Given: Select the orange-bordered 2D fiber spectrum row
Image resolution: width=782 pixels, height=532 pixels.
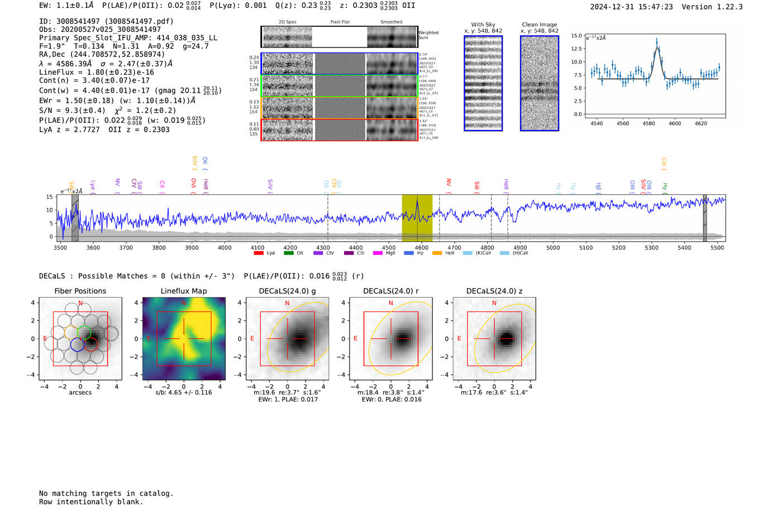Looking at the screenshot, I should click(340, 108).
